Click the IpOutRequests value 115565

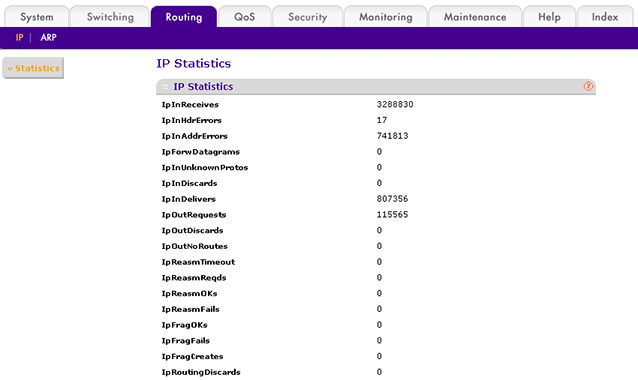point(392,215)
